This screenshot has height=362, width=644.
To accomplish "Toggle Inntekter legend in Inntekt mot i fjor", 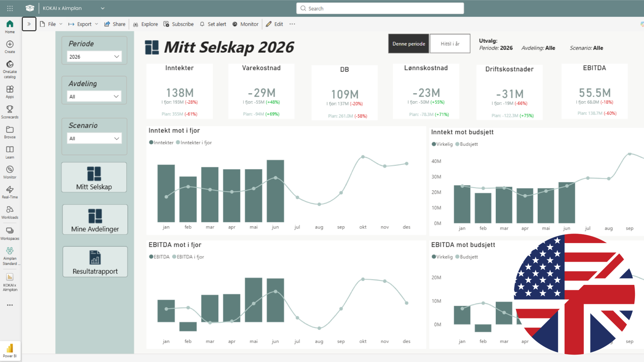I will (x=161, y=142).
